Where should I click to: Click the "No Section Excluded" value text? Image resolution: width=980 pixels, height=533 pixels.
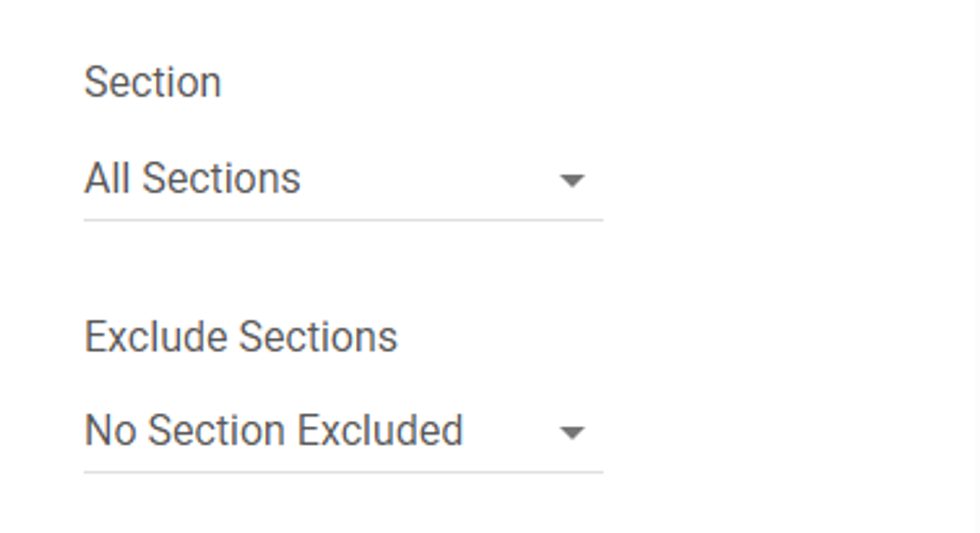click(x=274, y=431)
